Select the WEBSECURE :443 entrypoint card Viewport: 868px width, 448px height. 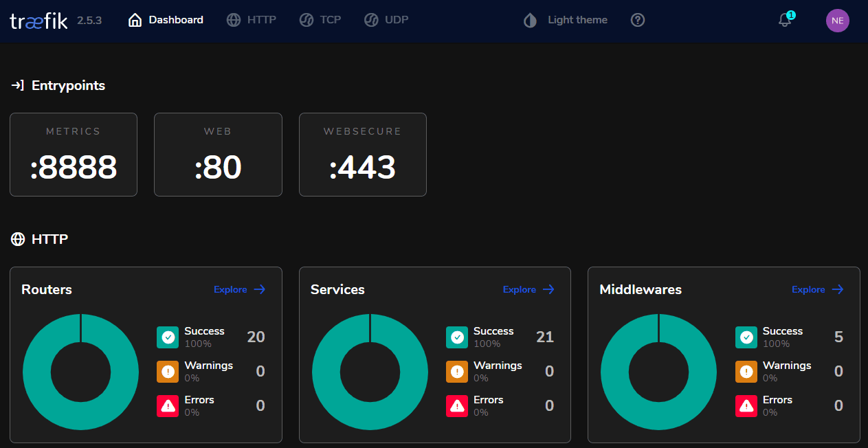(x=362, y=155)
